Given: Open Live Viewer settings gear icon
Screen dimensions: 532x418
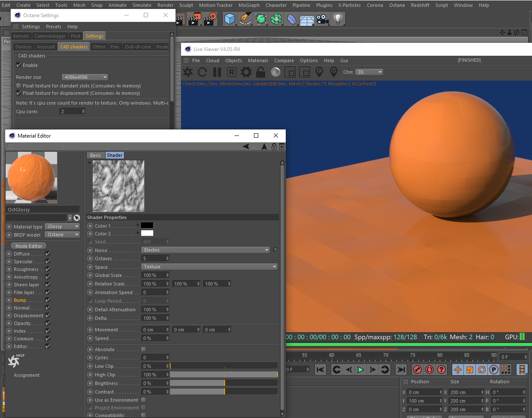Looking at the screenshot, I should point(246,72).
